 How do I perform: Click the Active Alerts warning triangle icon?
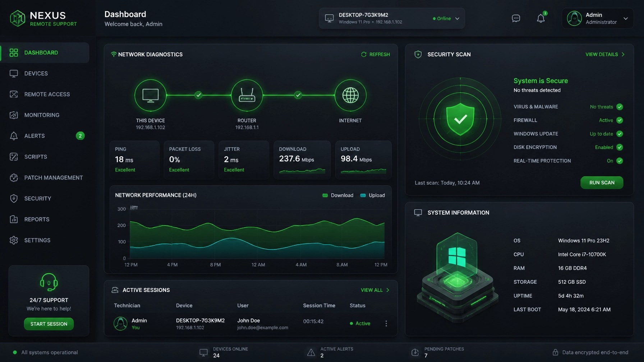pyautogui.click(x=311, y=352)
